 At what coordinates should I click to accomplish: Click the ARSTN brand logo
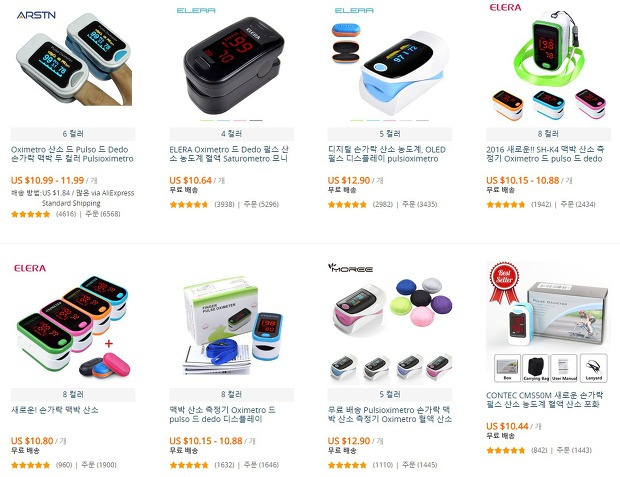36,15
